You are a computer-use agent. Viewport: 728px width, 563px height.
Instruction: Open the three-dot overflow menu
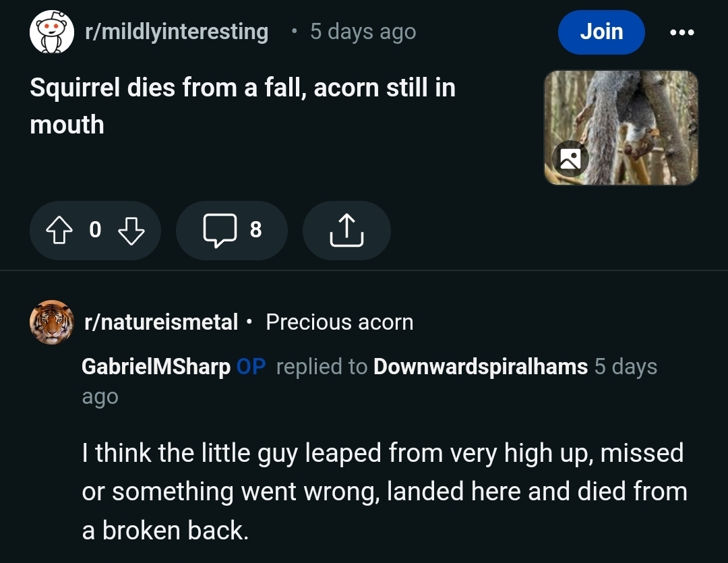tap(681, 32)
